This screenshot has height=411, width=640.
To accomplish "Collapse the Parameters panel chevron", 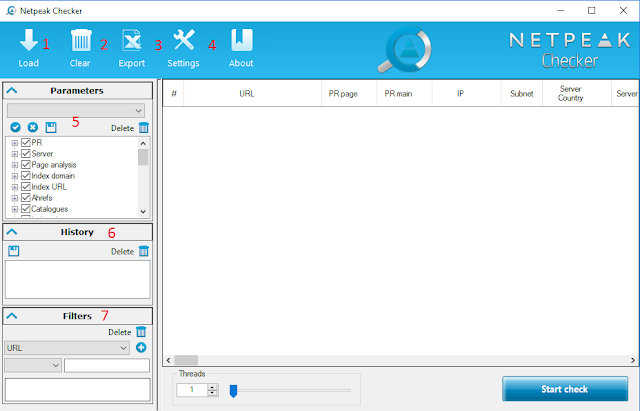I will (12, 90).
